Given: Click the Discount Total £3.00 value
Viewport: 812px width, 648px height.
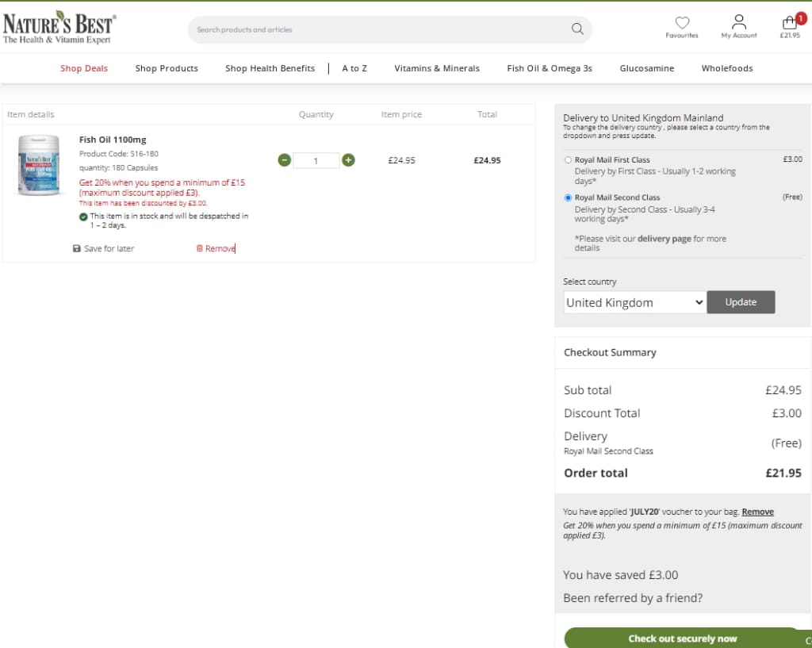Looking at the screenshot, I should 787,413.
